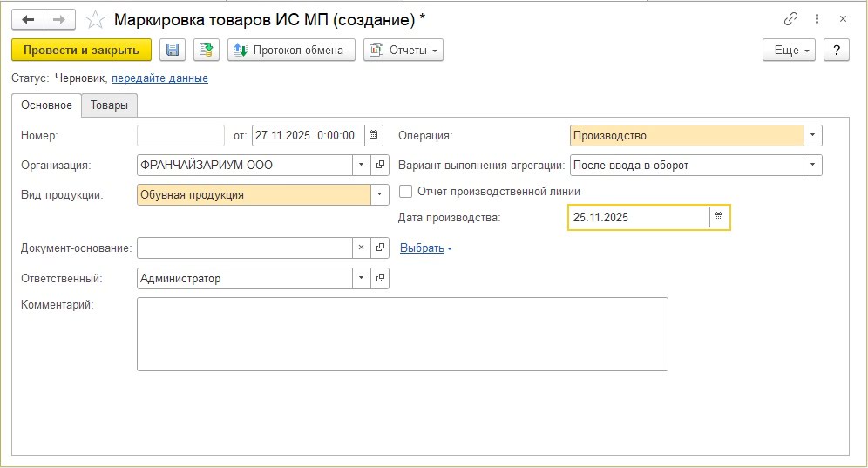The height and width of the screenshot is (468, 868).
Task: Open Вариант выполнения агрегации dropdown
Action: point(812,165)
